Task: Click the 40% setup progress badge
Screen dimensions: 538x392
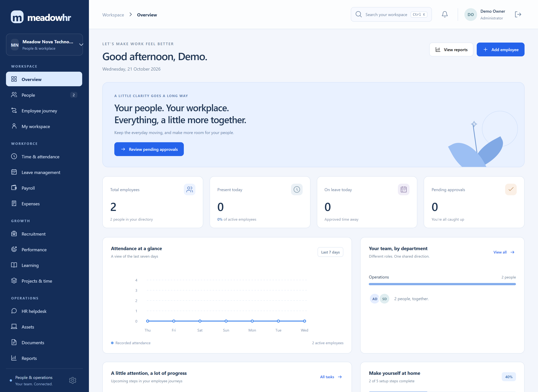Action: click(508, 377)
